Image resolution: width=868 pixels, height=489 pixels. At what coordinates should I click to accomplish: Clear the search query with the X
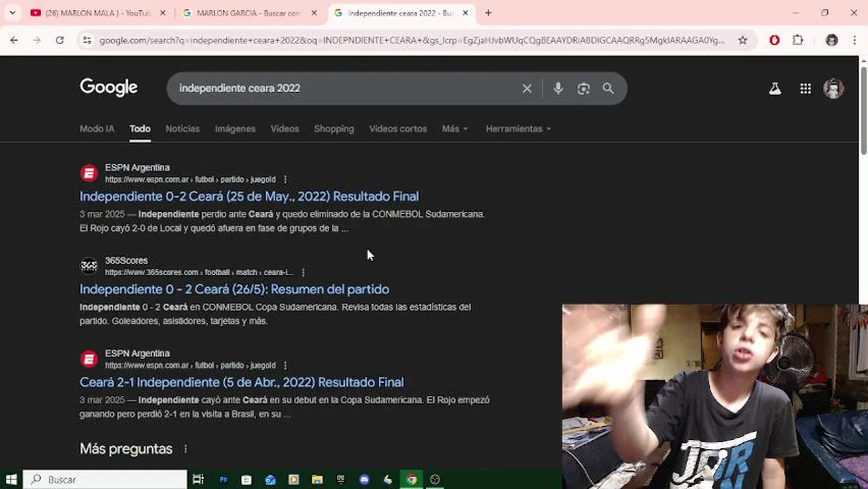(526, 88)
